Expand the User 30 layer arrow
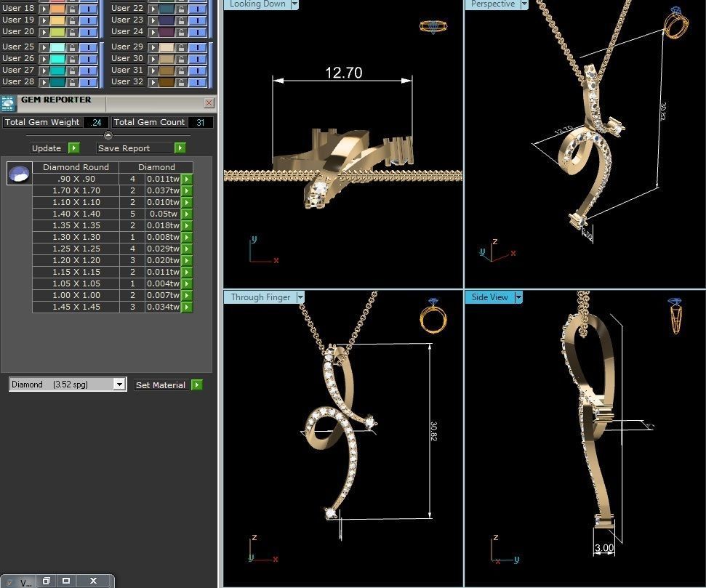 [153, 59]
